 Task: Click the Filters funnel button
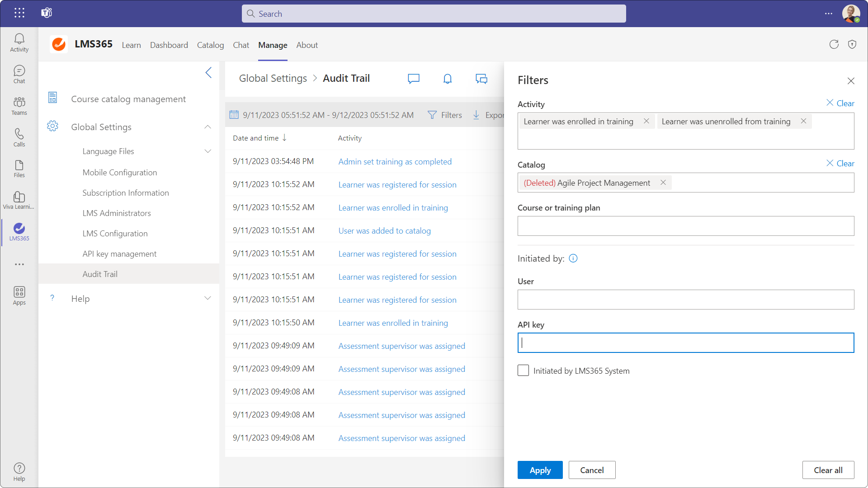(445, 115)
